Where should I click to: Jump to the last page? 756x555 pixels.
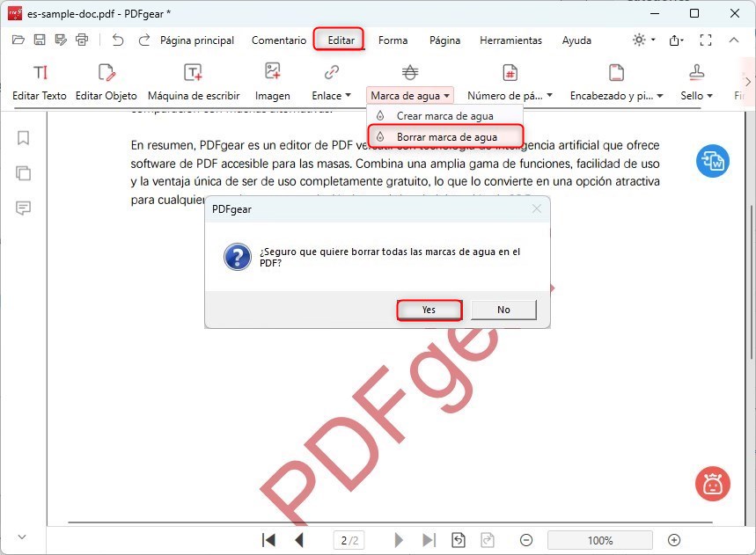[429, 540]
